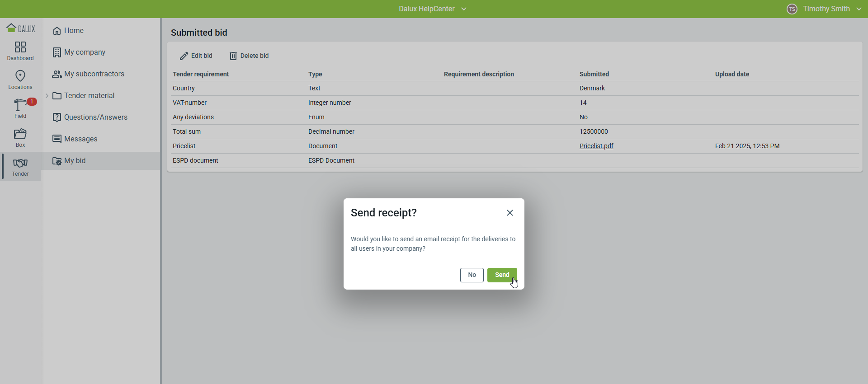Screen dimensions: 868x384
Task: Open the Field module with notification badge
Action: pos(20,108)
